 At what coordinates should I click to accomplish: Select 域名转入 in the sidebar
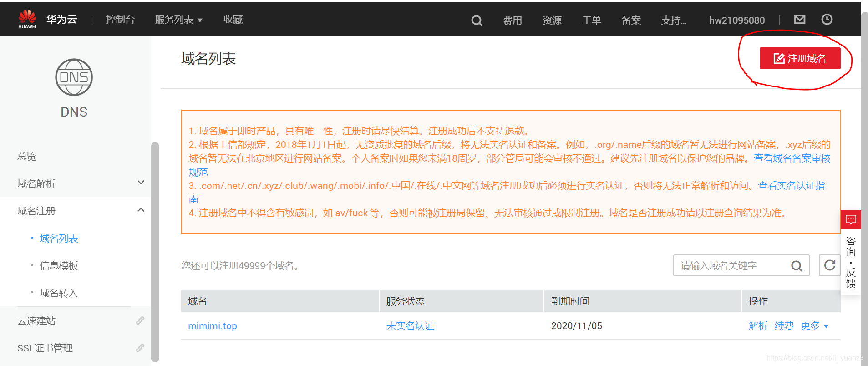(x=59, y=293)
